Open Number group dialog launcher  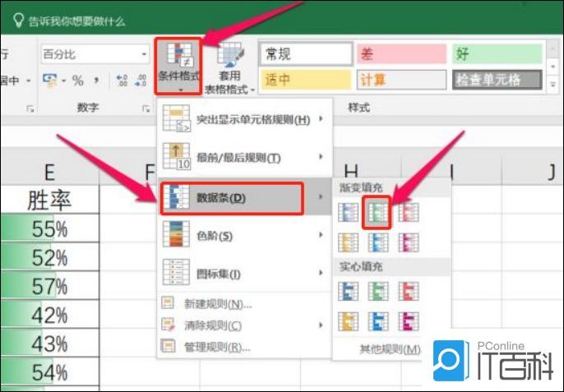(x=146, y=108)
